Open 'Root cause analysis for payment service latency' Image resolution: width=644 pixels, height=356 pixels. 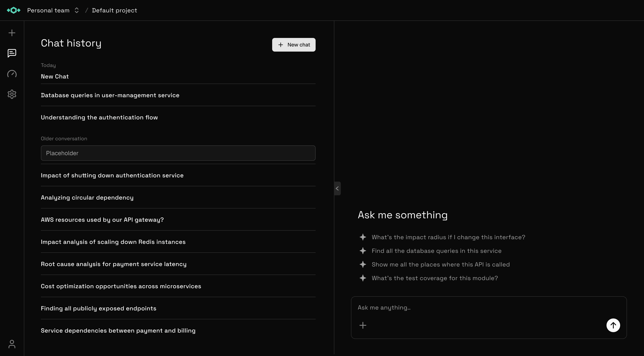click(x=114, y=264)
